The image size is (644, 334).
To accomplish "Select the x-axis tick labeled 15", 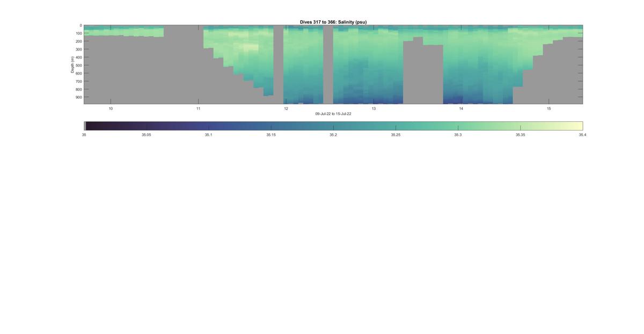I will click(x=548, y=108).
